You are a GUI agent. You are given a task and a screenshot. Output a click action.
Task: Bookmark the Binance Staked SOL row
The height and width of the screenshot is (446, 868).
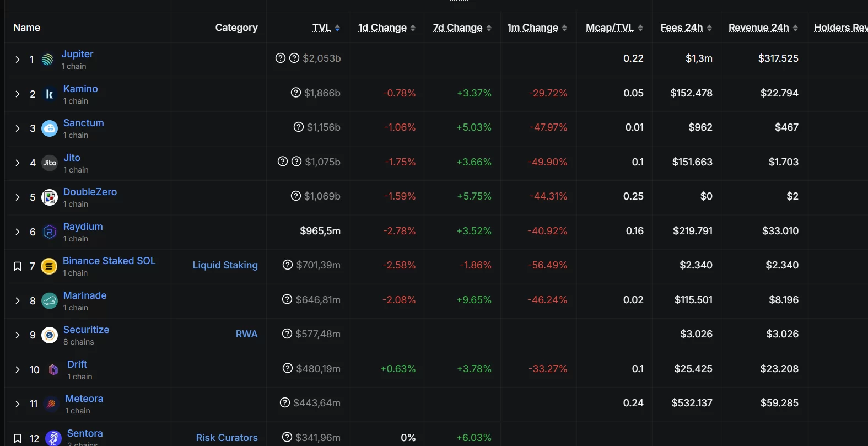click(18, 266)
